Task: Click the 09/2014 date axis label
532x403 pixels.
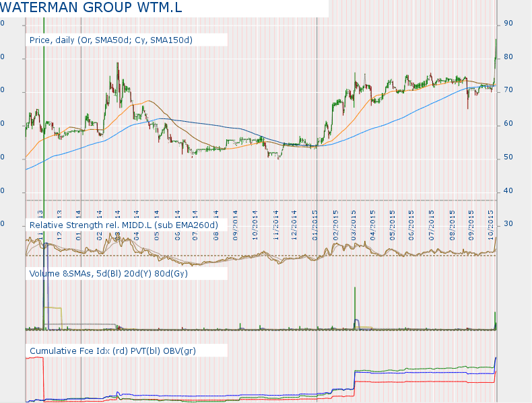Action: click(236, 225)
